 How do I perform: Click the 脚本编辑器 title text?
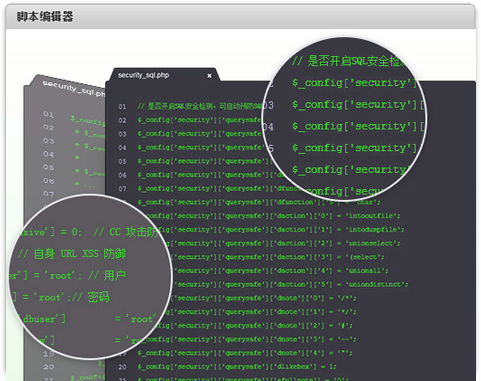pos(45,16)
